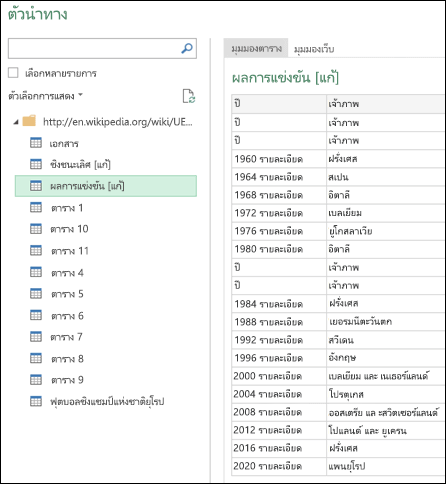Click the สเปน host cell
The width and height of the screenshot is (446, 484).
click(x=386, y=177)
